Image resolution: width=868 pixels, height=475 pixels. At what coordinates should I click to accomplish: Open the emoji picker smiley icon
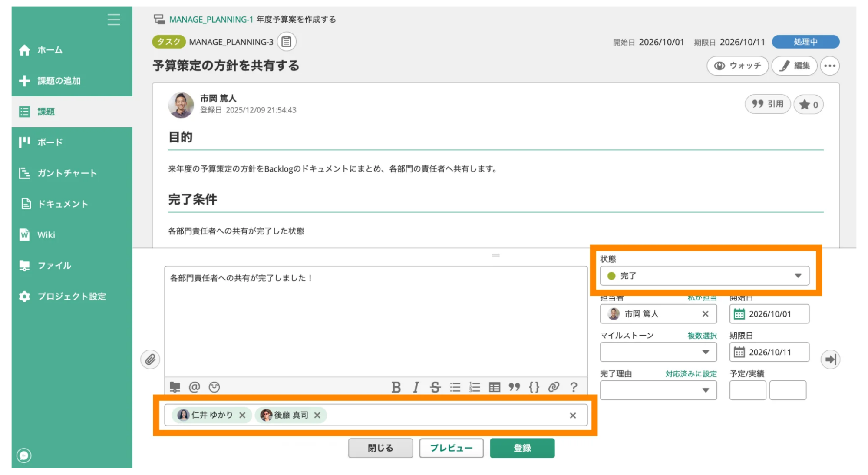[x=214, y=387]
